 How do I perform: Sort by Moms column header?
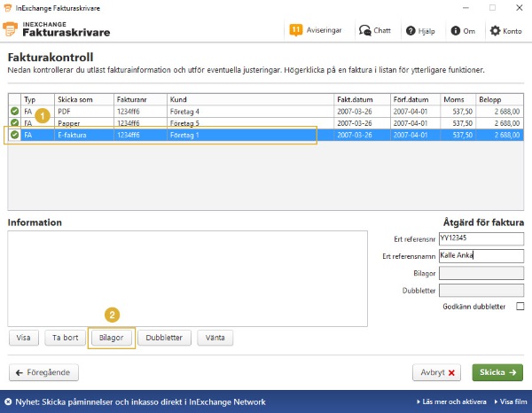[x=458, y=99]
